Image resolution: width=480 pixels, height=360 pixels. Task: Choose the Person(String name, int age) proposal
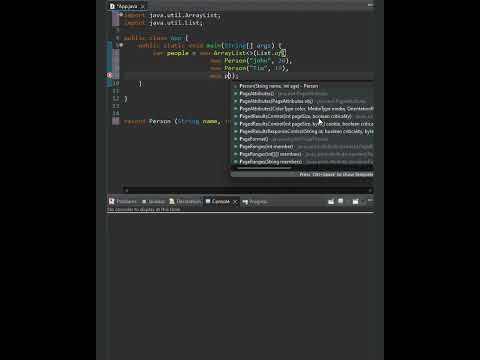click(x=303, y=86)
